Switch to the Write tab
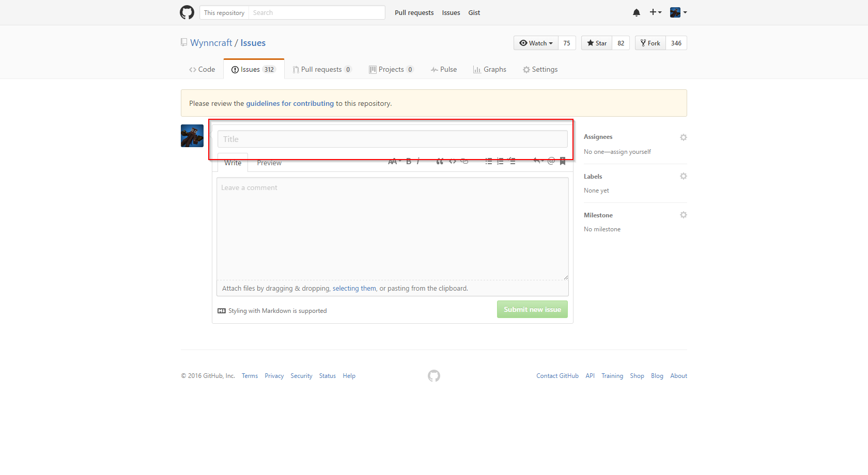The width and height of the screenshot is (868, 475). click(233, 163)
